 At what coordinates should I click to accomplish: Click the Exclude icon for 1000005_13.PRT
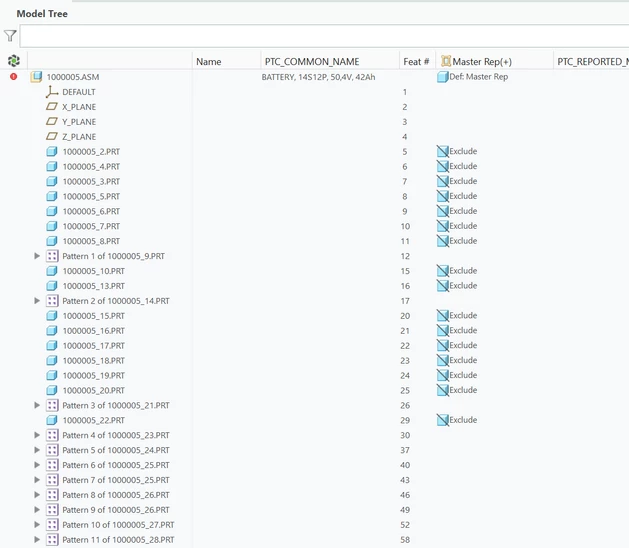[x=442, y=286]
